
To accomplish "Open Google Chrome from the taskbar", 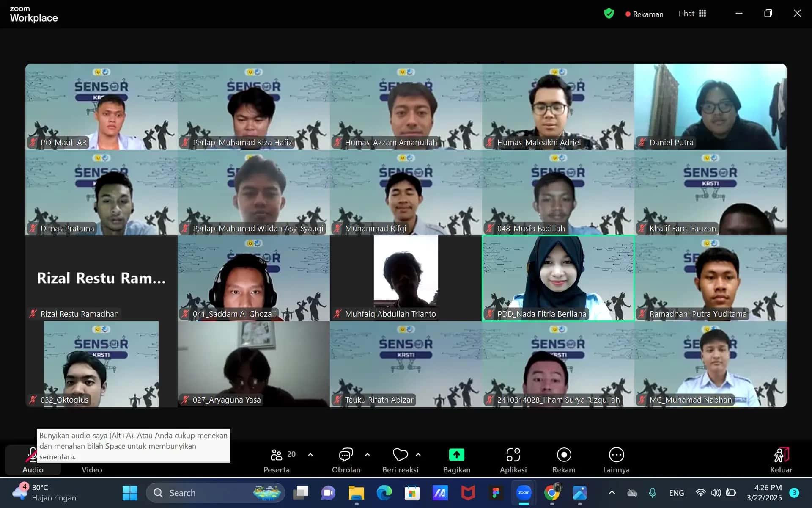I will click(x=551, y=493).
